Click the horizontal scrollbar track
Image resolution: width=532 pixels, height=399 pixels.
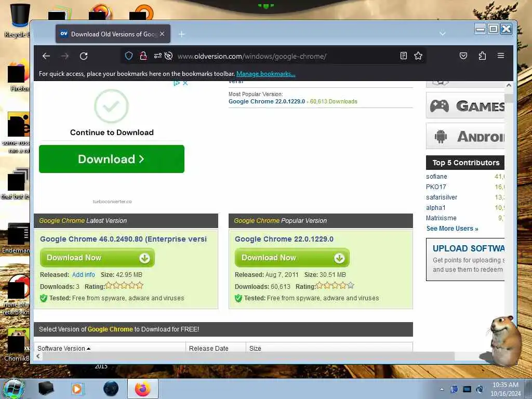[x=248, y=356]
